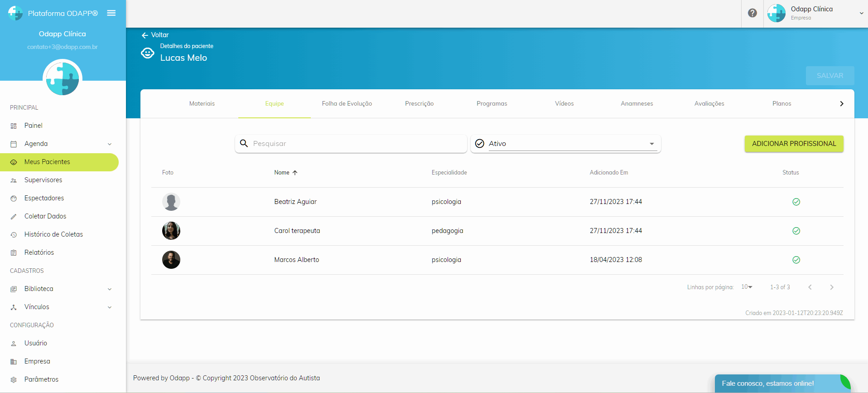This screenshot has height=393, width=868.
Task: Open Histórico de Coletas page
Action: [x=53, y=234]
